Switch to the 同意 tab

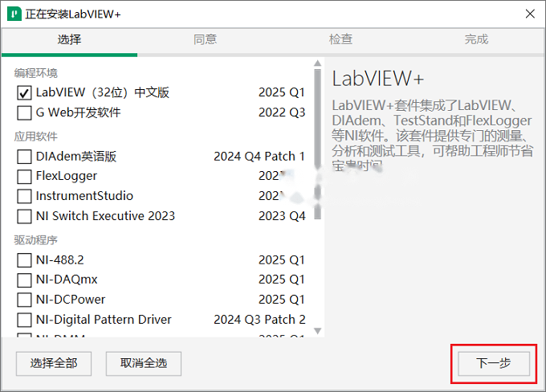[x=205, y=39]
